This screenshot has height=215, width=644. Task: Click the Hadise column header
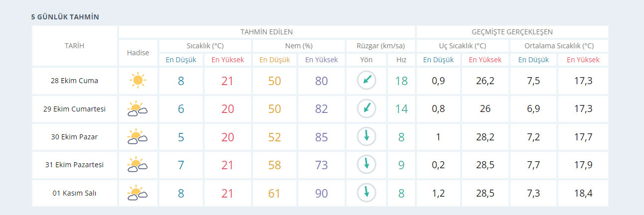[138, 53]
